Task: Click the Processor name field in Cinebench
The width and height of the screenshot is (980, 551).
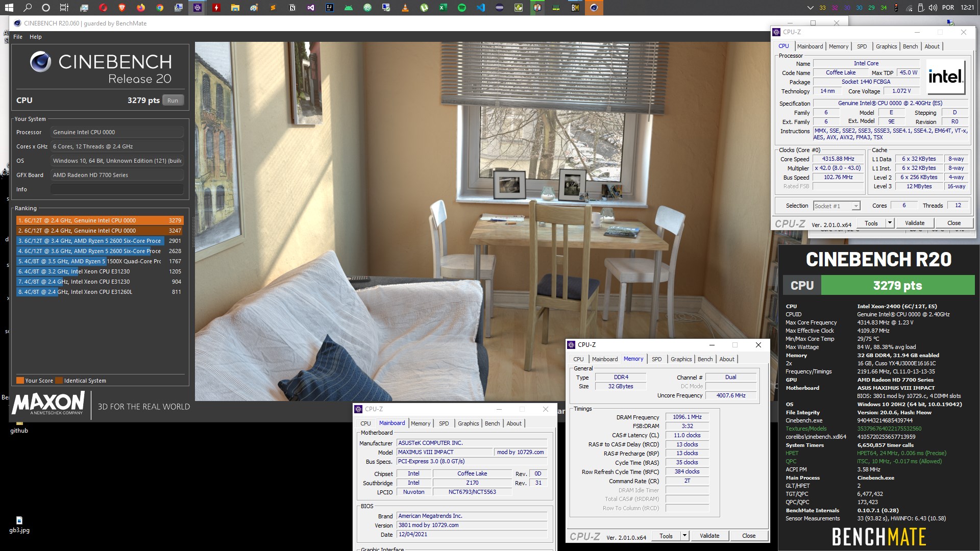Action: [117, 132]
